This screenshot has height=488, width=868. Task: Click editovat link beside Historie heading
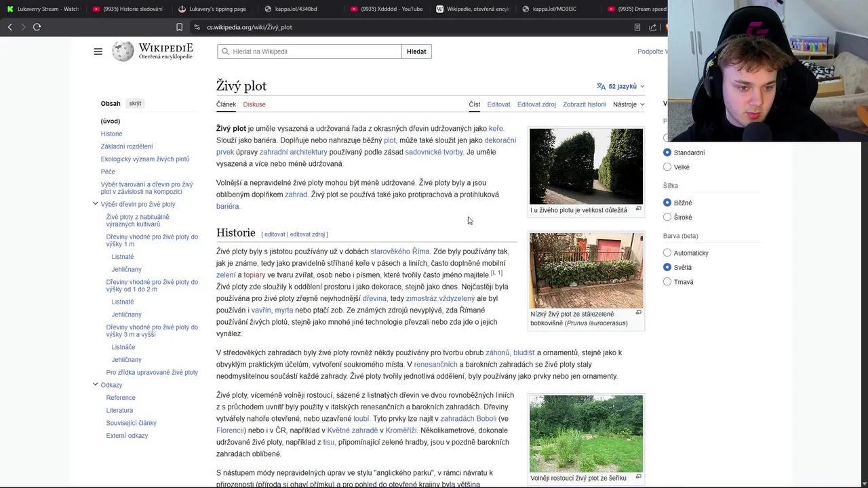coord(275,235)
